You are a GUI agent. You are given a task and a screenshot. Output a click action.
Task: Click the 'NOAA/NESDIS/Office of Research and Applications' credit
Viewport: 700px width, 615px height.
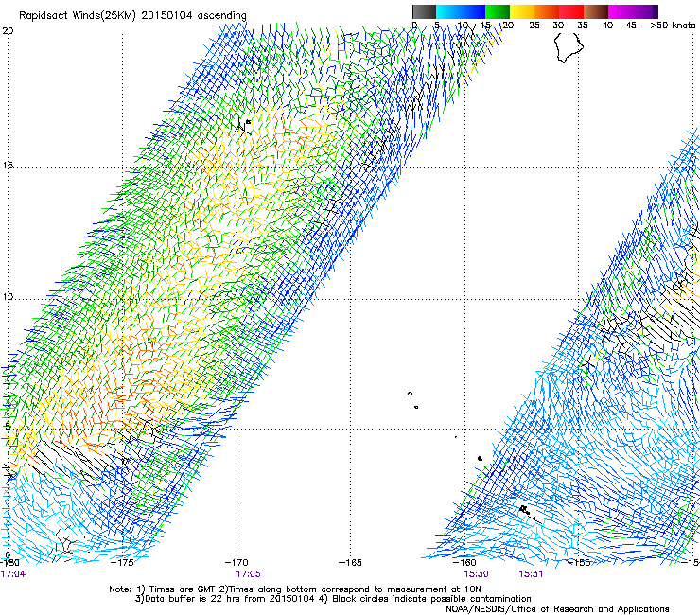click(557, 608)
